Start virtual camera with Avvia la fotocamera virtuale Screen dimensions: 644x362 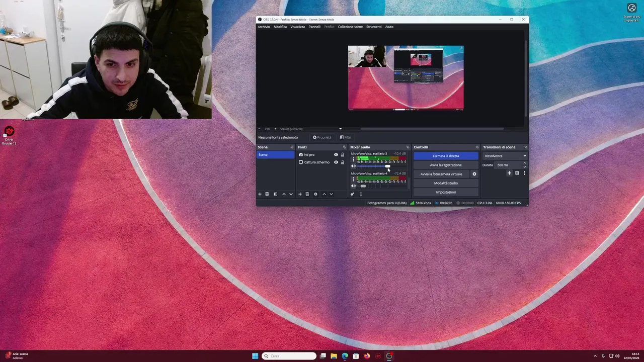point(441,174)
